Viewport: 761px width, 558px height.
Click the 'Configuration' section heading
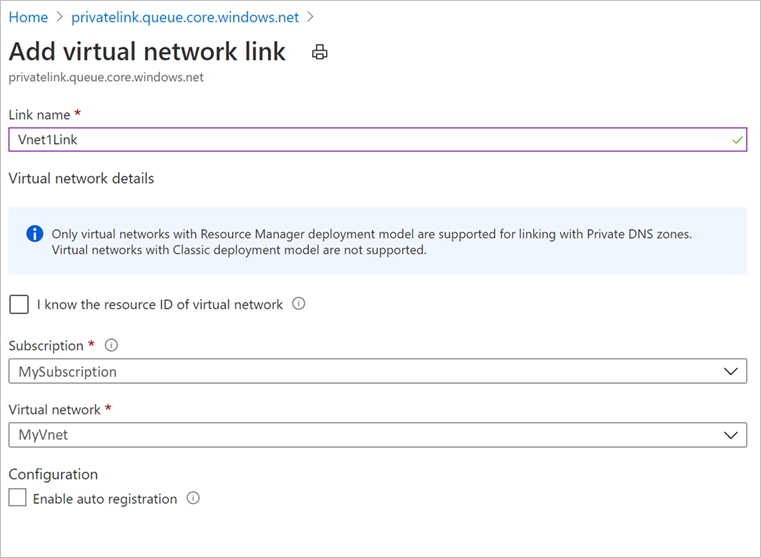[x=53, y=474]
